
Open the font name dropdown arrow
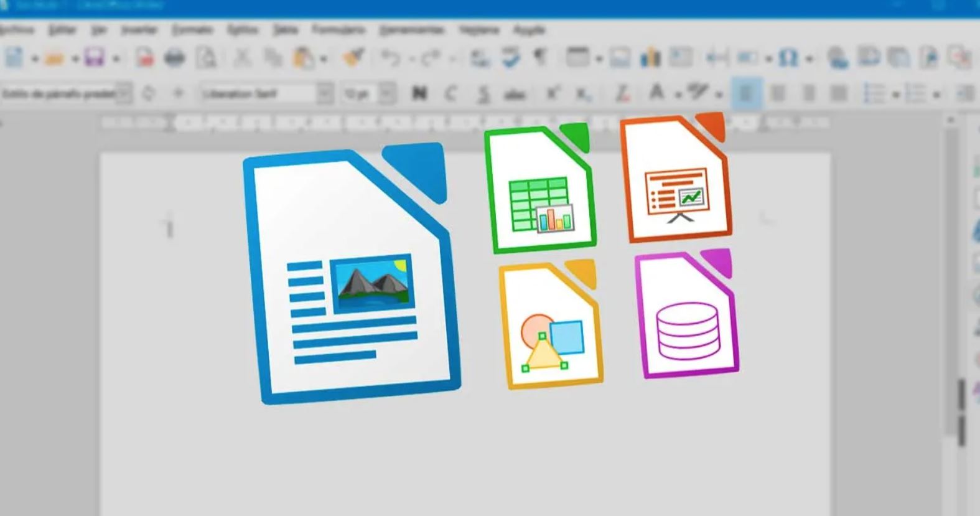click(324, 93)
